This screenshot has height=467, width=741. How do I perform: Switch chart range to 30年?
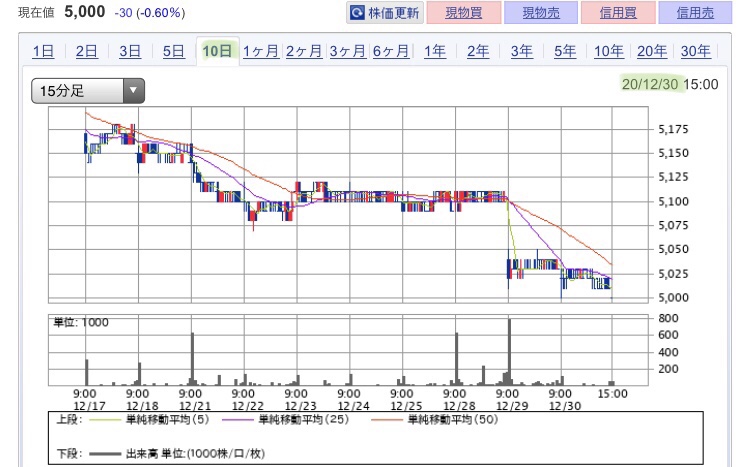click(696, 51)
